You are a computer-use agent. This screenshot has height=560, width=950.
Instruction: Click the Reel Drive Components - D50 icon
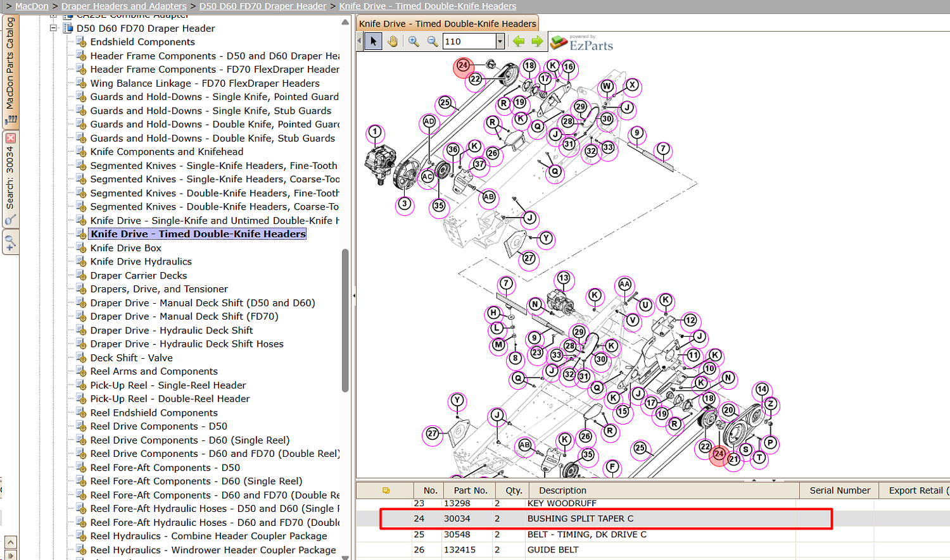coord(81,426)
